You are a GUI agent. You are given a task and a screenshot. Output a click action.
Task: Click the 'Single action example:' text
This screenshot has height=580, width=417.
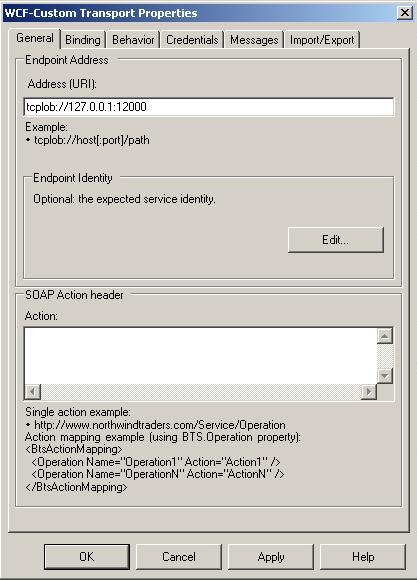tap(78, 412)
